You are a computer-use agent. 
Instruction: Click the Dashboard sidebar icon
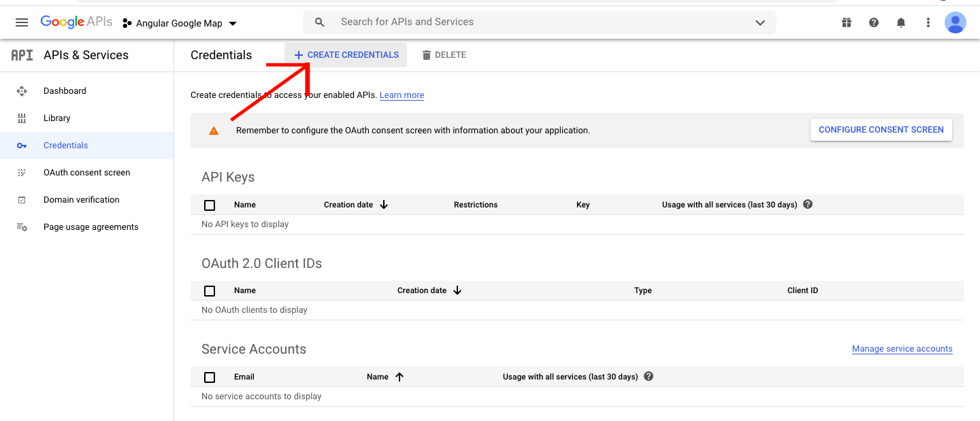pos(22,91)
